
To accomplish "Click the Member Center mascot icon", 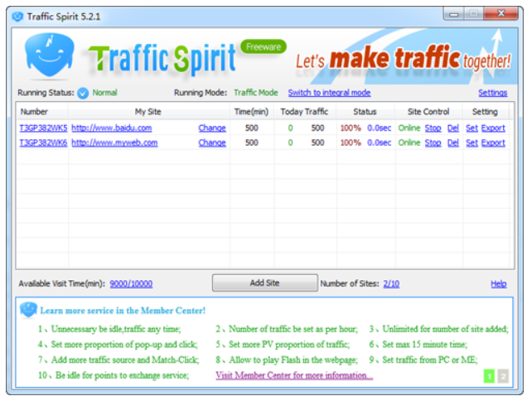I will click(28, 310).
